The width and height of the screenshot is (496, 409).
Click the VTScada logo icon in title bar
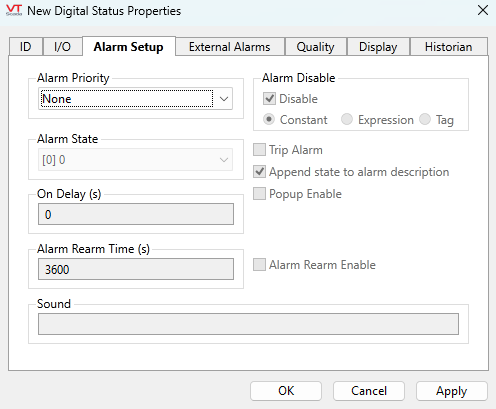click(x=14, y=10)
